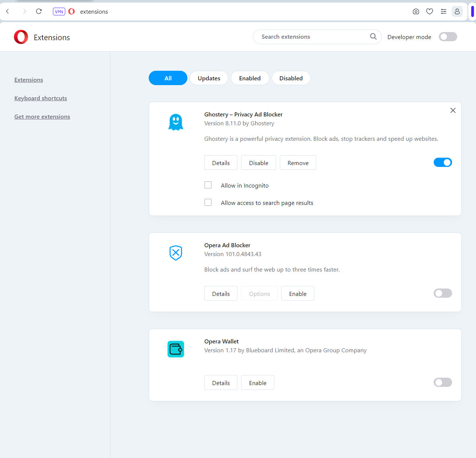476x458 pixels.
Task: Check Allow access to search page results
Action: click(208, 202)
